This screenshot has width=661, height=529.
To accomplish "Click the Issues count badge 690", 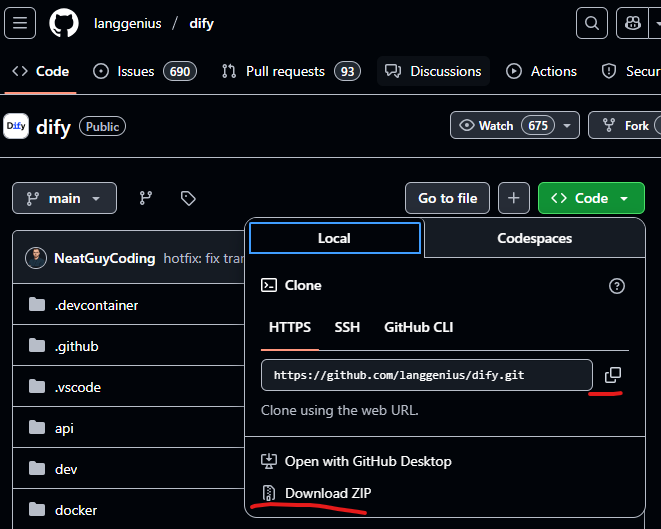I will pyautogui.click(x=180, y=71).
